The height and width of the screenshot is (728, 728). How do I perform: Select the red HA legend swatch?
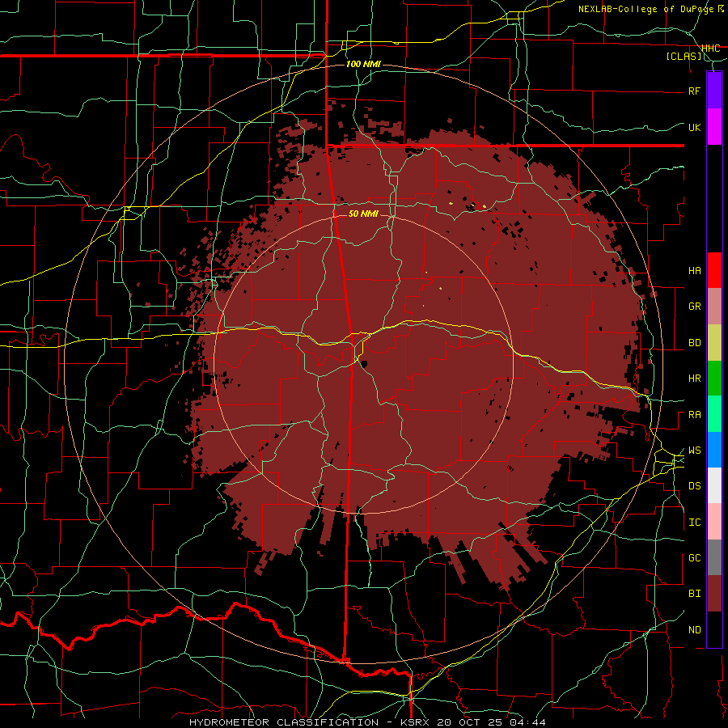click(x=714, y=270)
